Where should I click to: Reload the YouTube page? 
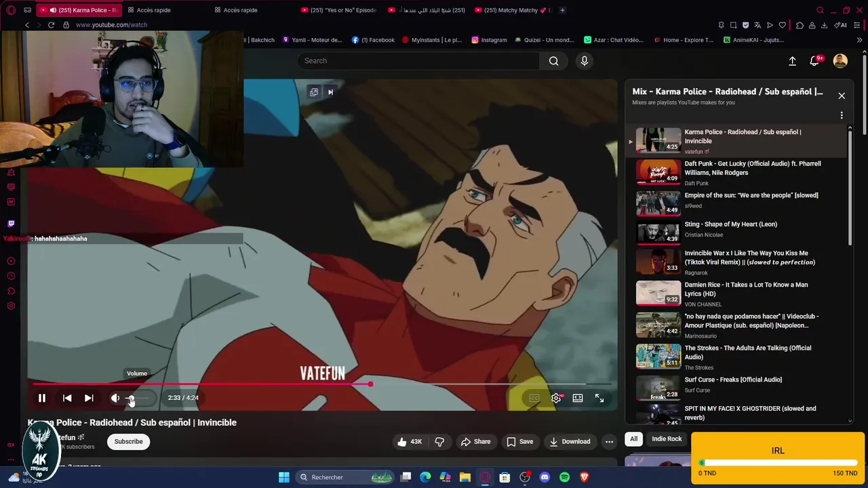tap(51, 25)
